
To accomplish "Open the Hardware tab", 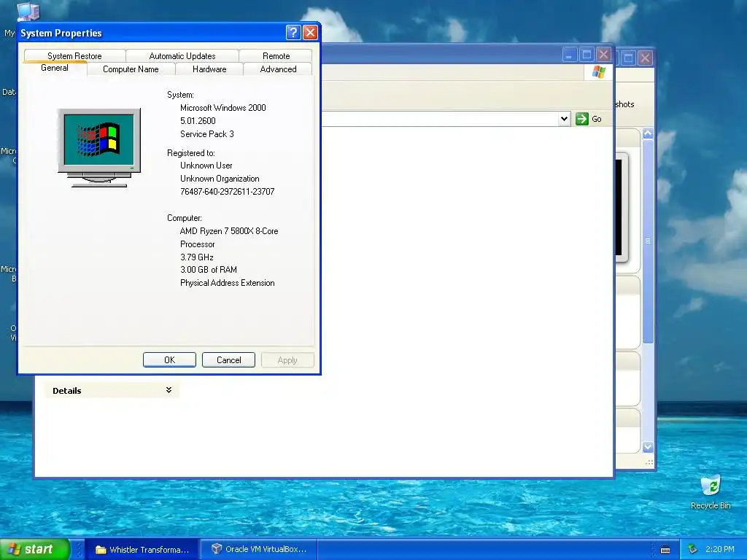I will click(209, 69).
